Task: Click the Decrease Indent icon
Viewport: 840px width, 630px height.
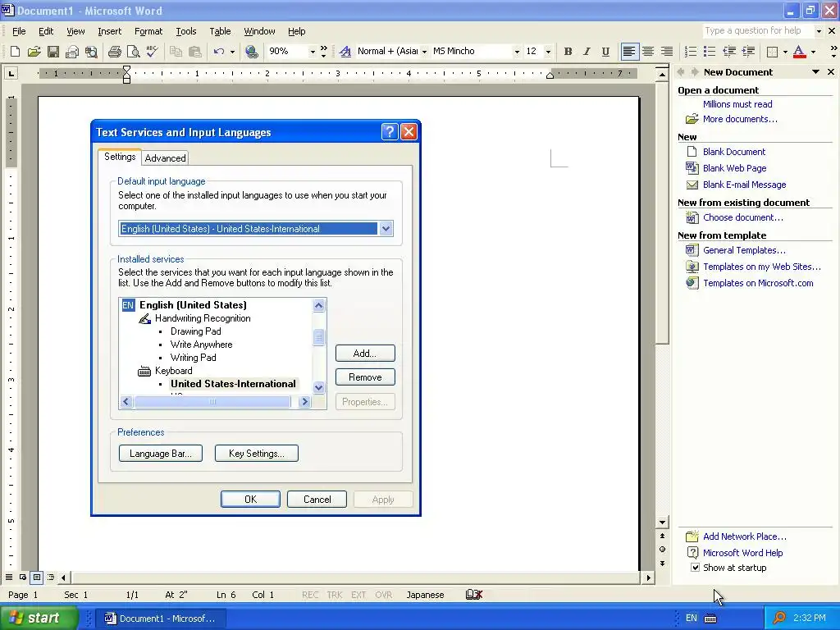Action: (728, 52)
